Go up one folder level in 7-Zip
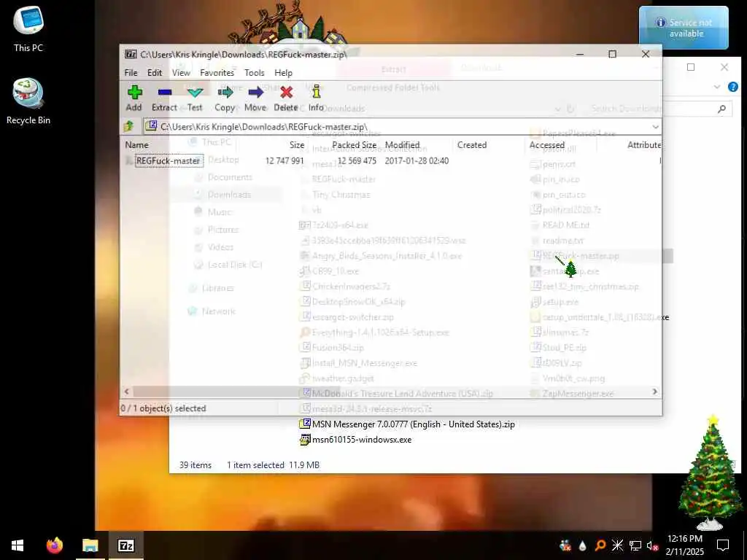Screen dimensions: 747x560 coord(128,126)
